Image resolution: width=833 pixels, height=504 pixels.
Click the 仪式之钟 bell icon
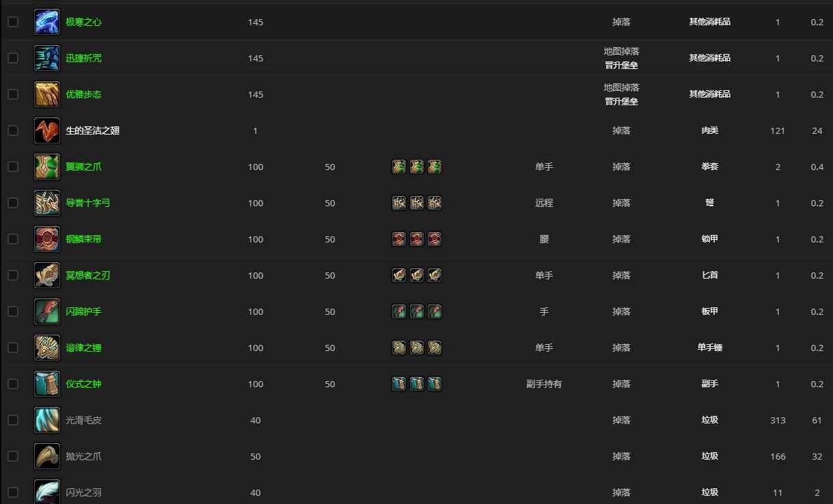tap(47, 384)
